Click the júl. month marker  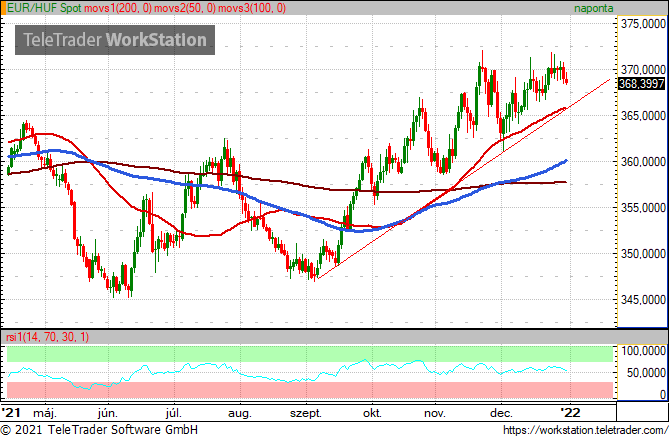pos(173,413)
